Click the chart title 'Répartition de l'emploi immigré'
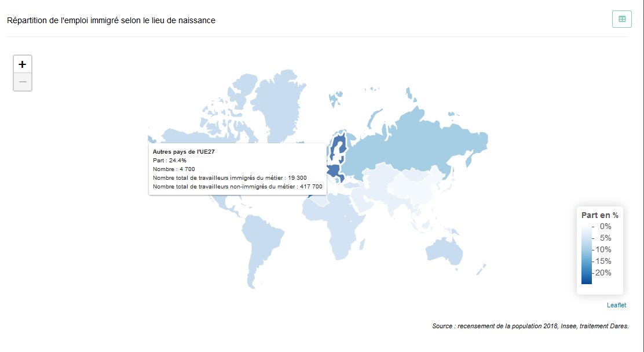This screenshot has height=352, width=644. pyautogui.click(x=111, y=20)
